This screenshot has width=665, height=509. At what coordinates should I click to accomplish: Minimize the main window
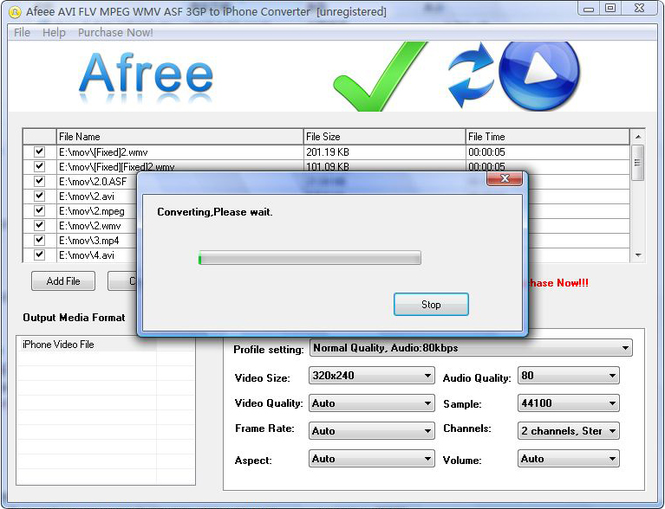click(589, 8)
